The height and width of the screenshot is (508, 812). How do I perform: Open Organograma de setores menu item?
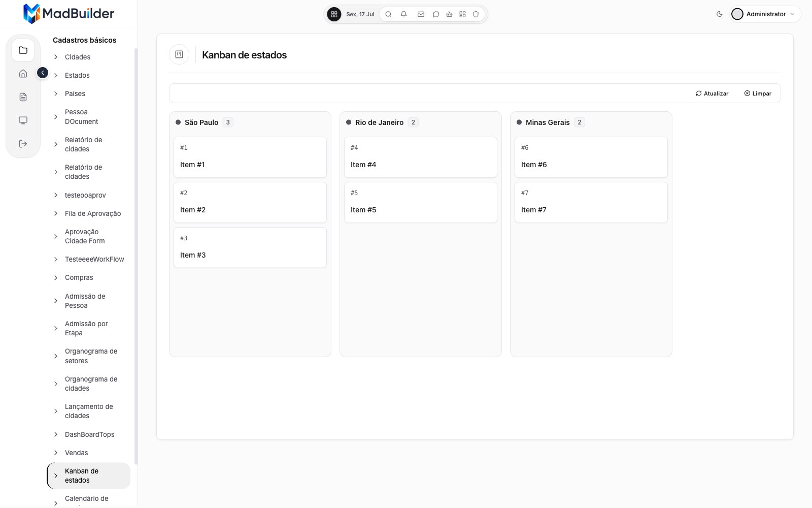point(89,356)
